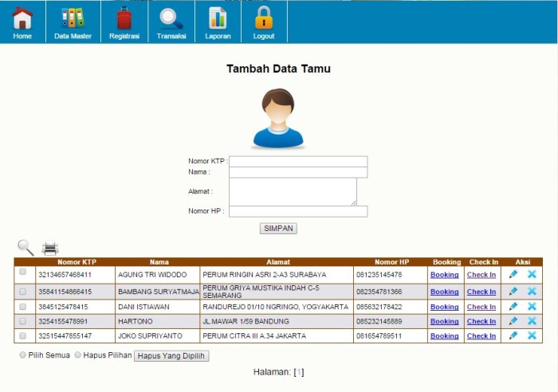Click Alamat column header

(x=278, y=262)
